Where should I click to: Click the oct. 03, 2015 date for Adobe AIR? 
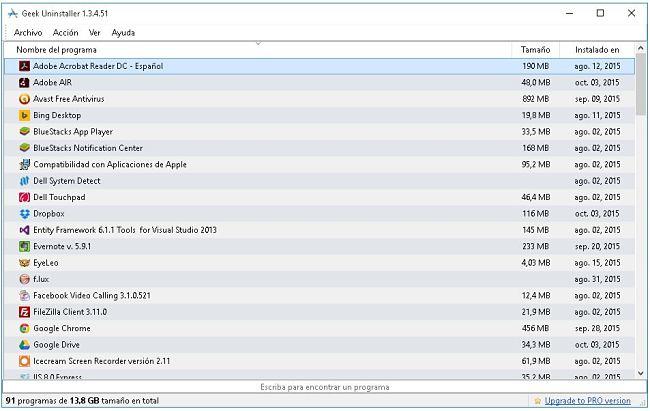click(x=597, y=83)
